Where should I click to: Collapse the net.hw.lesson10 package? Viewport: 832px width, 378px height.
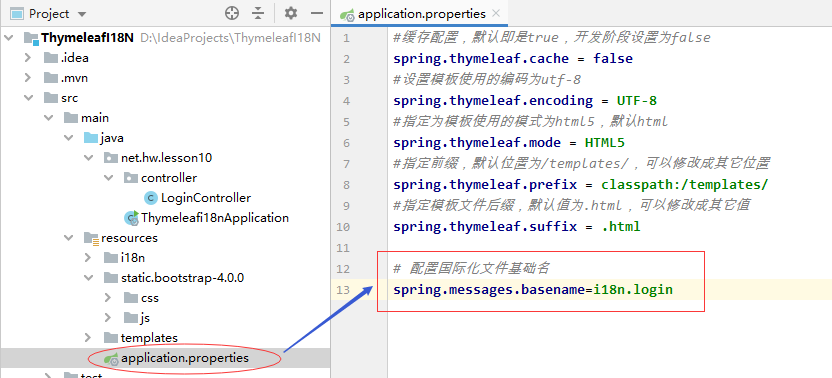point(88,158)
